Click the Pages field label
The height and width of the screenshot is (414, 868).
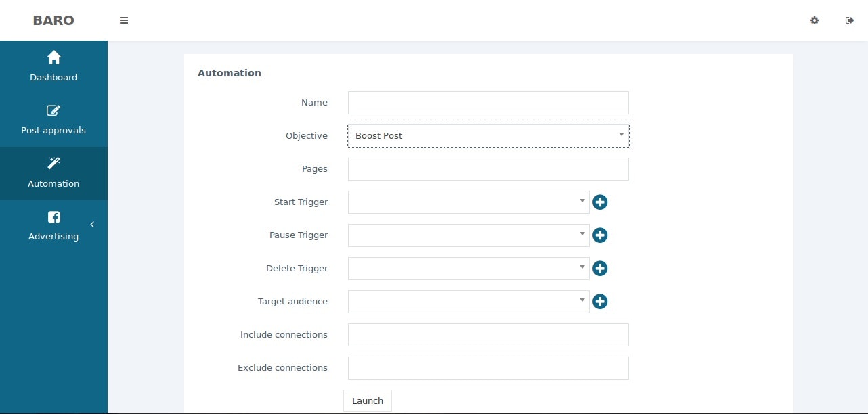pos(315,169)
